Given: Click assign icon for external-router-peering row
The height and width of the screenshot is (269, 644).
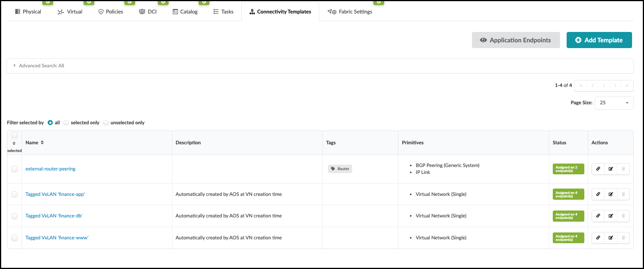Looking at the screenshot, I should [x=598, y=169].
